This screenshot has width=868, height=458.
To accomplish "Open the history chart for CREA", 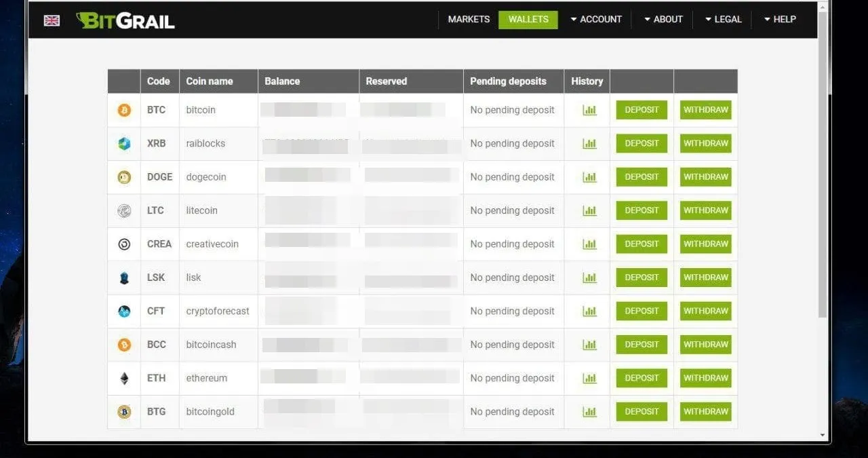I will 589,244.
